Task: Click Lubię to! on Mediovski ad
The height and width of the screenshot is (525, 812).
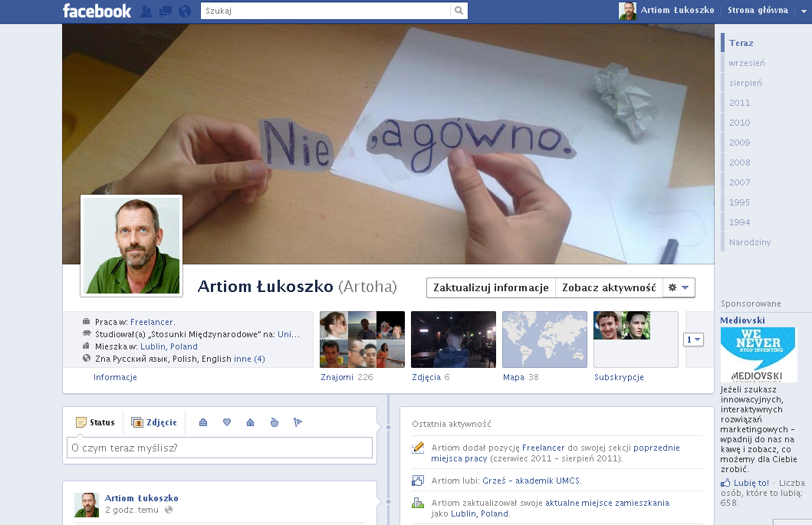Action: [x=751, y=483]
